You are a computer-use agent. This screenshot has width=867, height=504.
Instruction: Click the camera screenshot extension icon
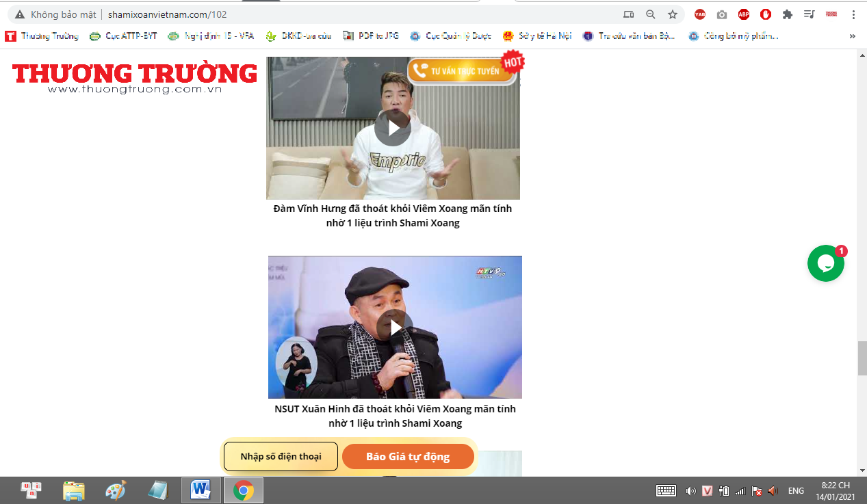pyautogui.click(x=722, y=14)
